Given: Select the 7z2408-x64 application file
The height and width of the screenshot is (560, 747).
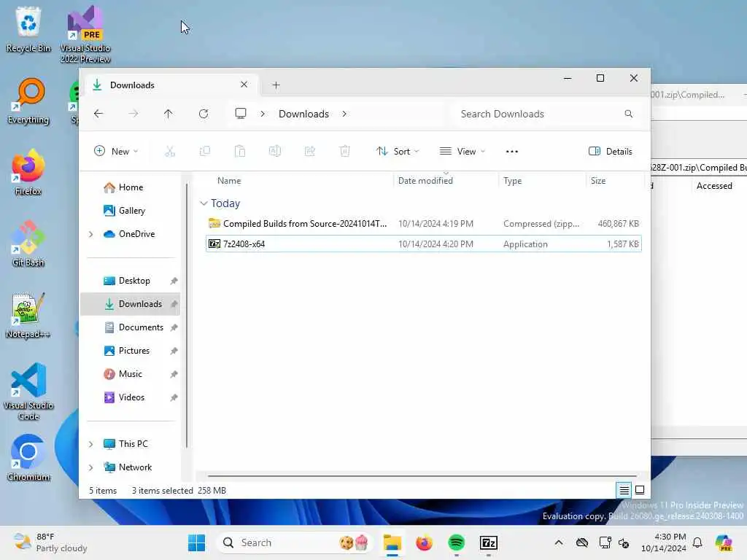Looking at the screenshot, I should [424, 244].
